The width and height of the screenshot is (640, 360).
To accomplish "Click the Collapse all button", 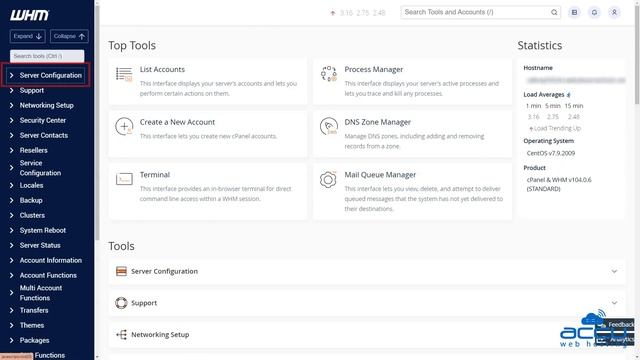I will pos(69,36).
